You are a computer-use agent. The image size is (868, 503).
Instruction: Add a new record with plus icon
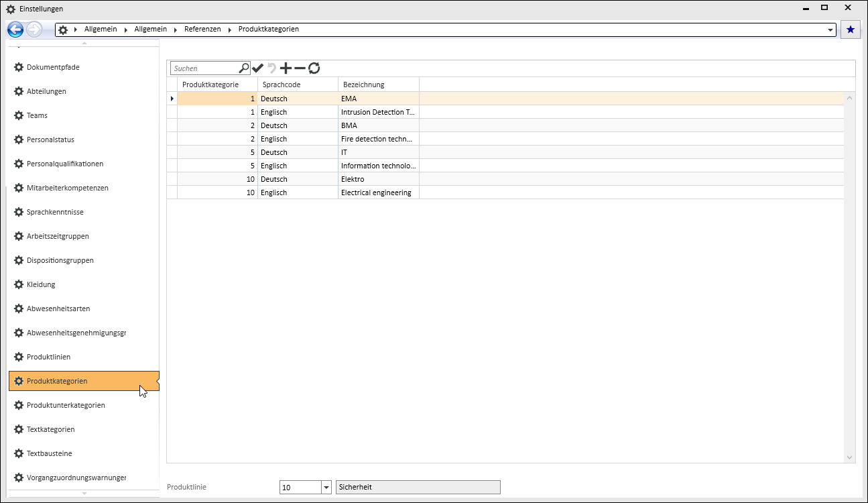(x=286, y=68)
